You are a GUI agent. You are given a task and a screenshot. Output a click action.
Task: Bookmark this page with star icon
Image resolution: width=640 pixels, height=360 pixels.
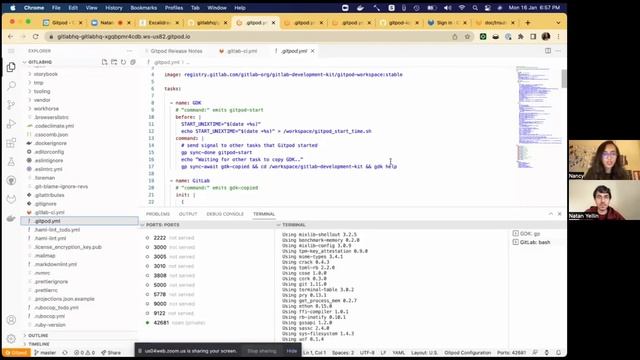[467, 37]
